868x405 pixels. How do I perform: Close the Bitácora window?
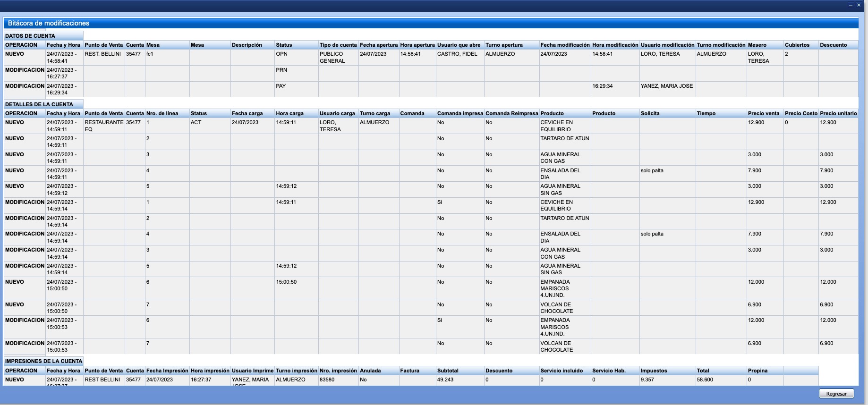click(859, 5)
